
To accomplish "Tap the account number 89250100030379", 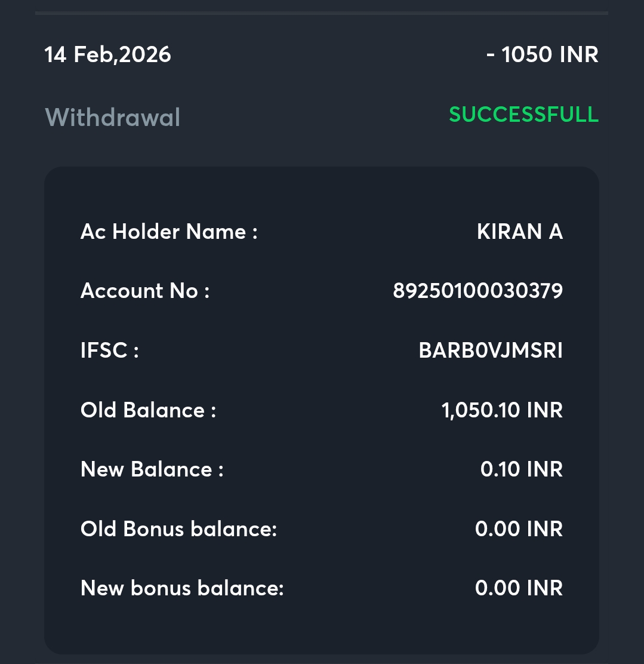I will coord(477,291).
